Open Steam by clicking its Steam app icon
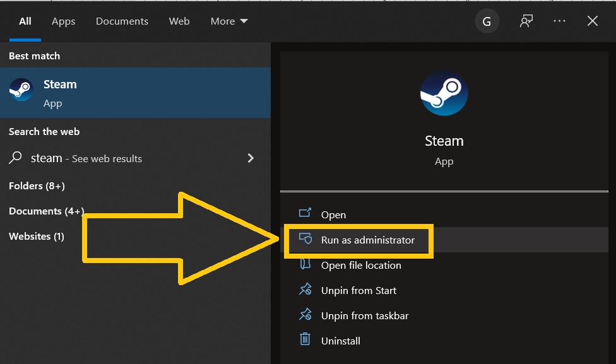The image size is (616, 364). pos(21,90)
